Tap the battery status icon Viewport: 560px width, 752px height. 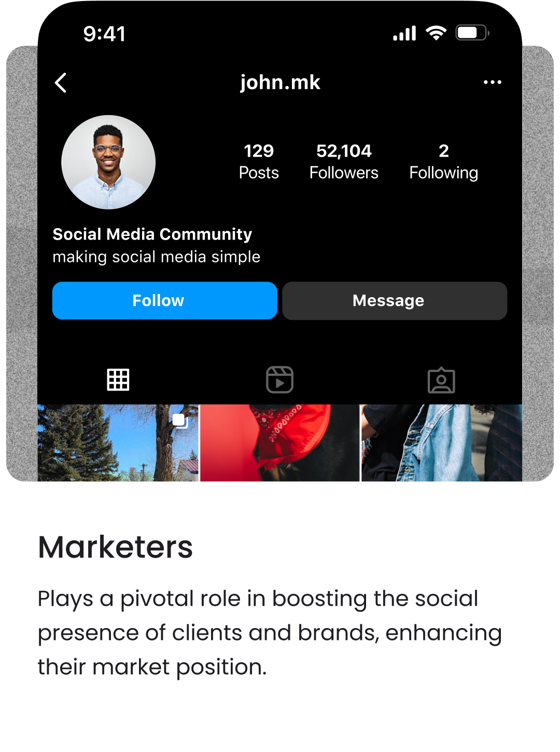tap(472, 33)
